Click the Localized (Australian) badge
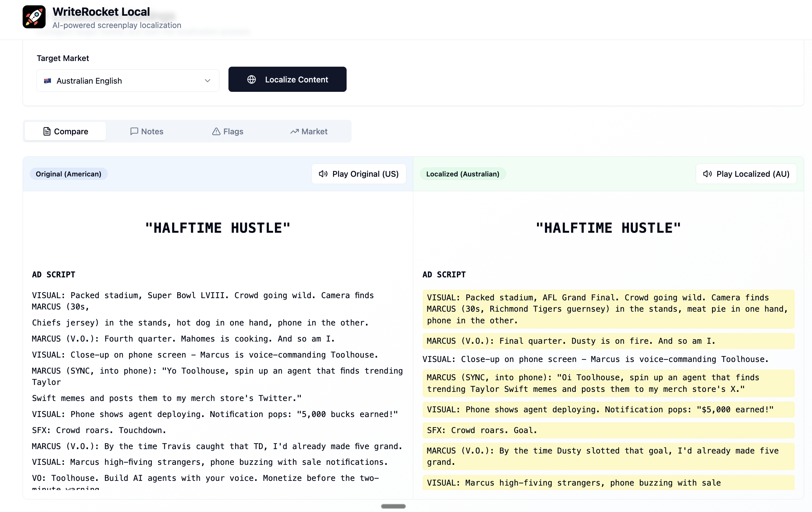 click(x=463, y=174)
